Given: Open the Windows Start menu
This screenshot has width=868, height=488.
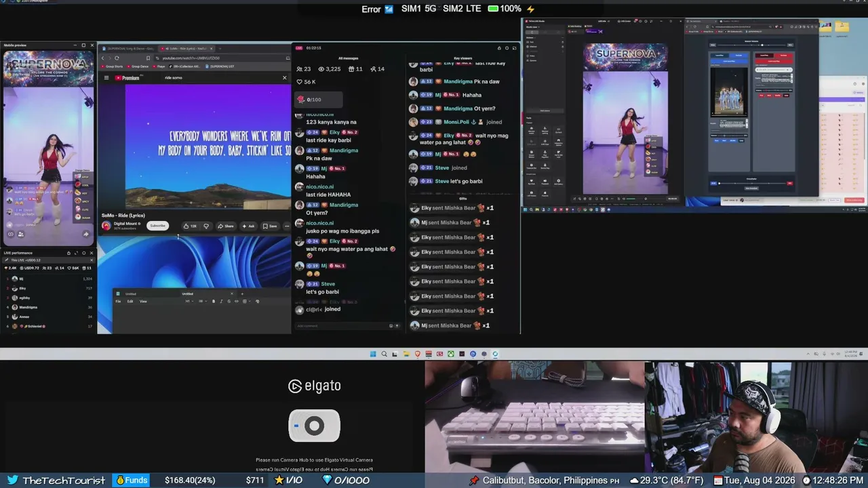Looking at the screenshot, I should click(x=373, y=354).
